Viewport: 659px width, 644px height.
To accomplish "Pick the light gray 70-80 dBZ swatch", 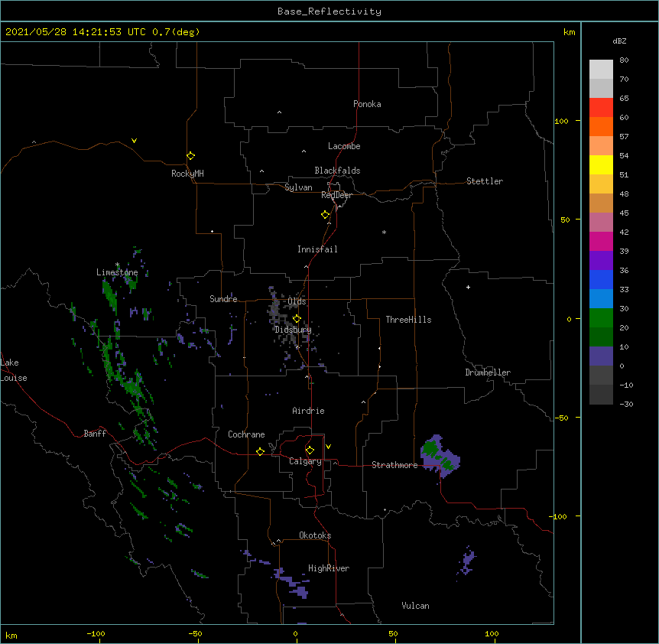I will tap(601, 70).
